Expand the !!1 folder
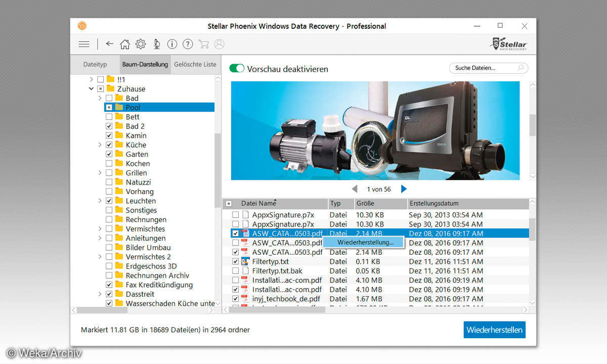 click(91, 79)
